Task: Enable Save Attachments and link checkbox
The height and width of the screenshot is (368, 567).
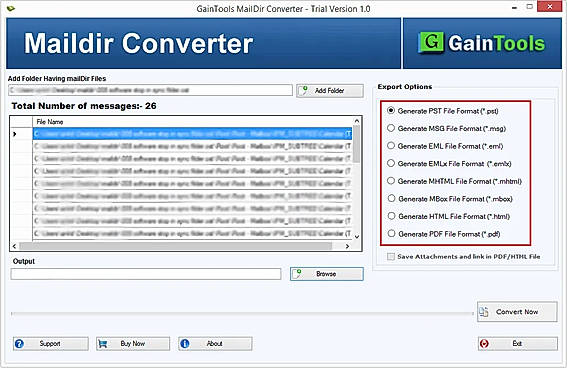Action: tap(391, 256)
